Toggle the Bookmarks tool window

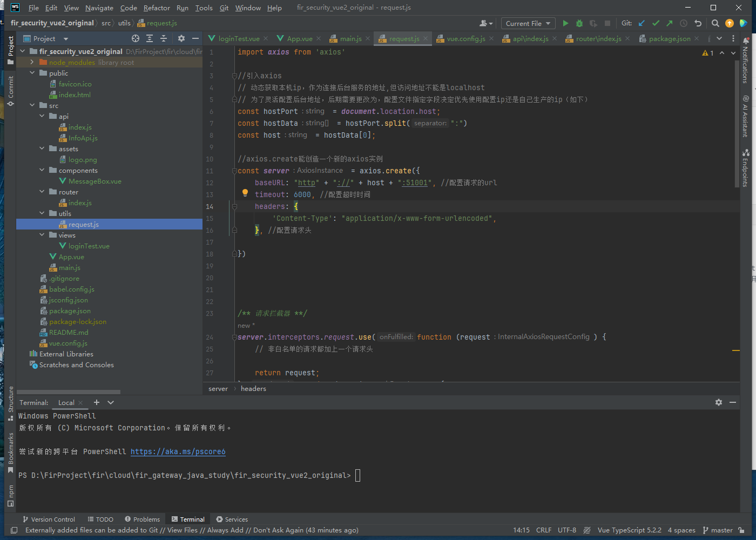click(x=10, y=453)
